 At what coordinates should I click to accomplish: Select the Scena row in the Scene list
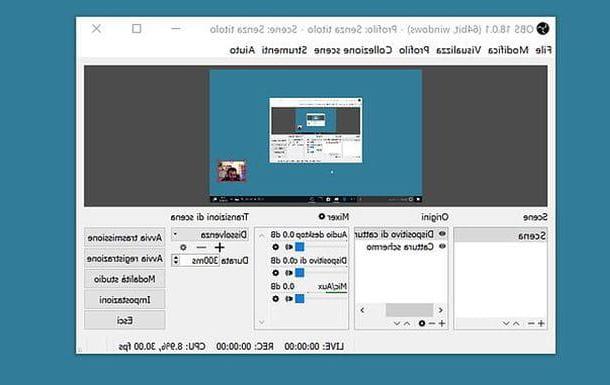501,236
